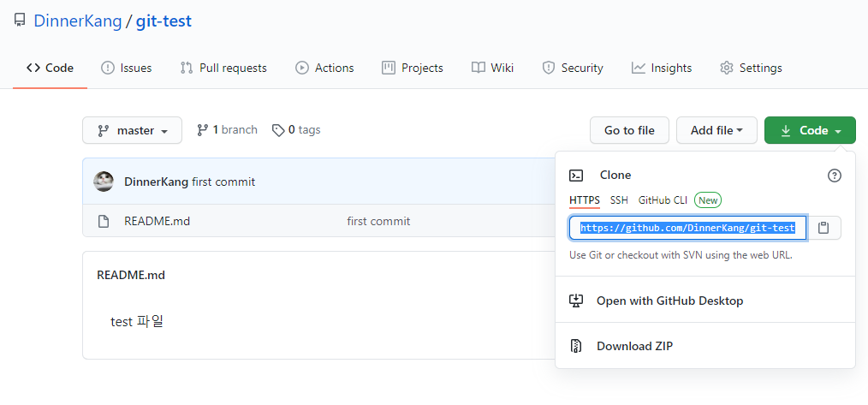The image size is (868, 405).
Task: Click the DinnerKang avatar thumbnail in commit row
Action: [x=104, y=182]
